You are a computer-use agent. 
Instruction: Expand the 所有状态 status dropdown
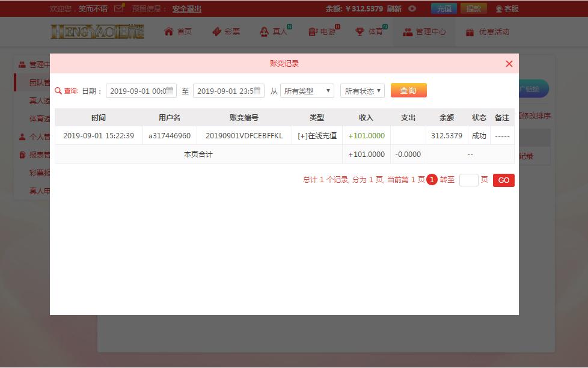click(362, 90)
